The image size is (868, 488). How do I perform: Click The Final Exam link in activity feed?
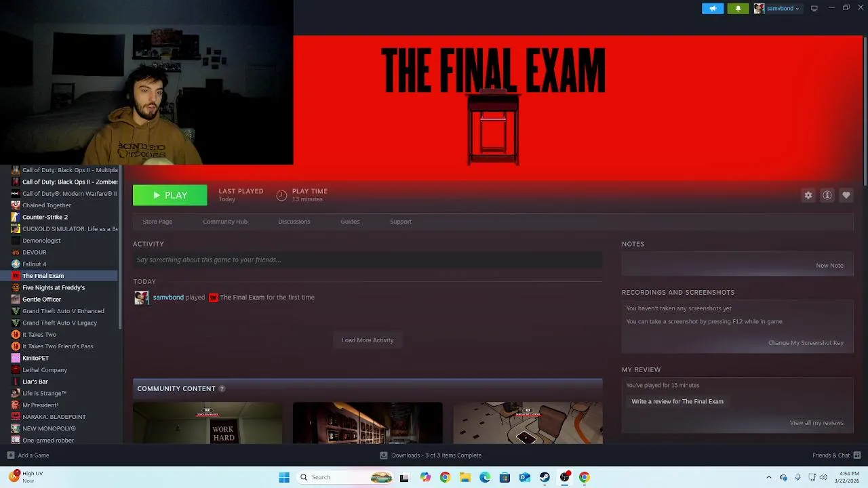tap(242, 297)
